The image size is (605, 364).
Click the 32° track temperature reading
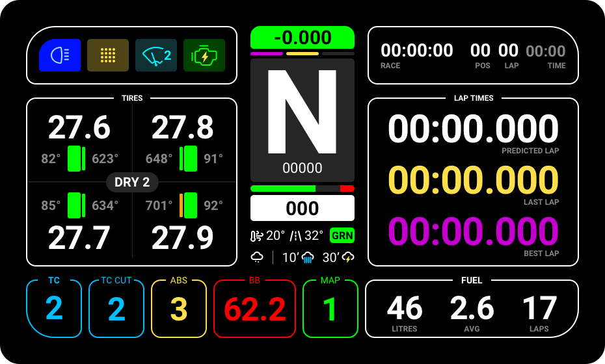click(314, 235)
